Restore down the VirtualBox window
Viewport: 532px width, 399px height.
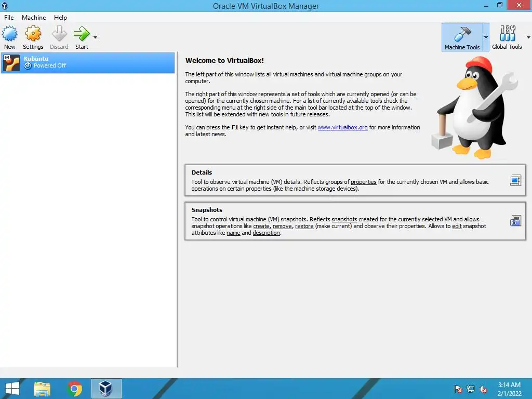(499, 5)
